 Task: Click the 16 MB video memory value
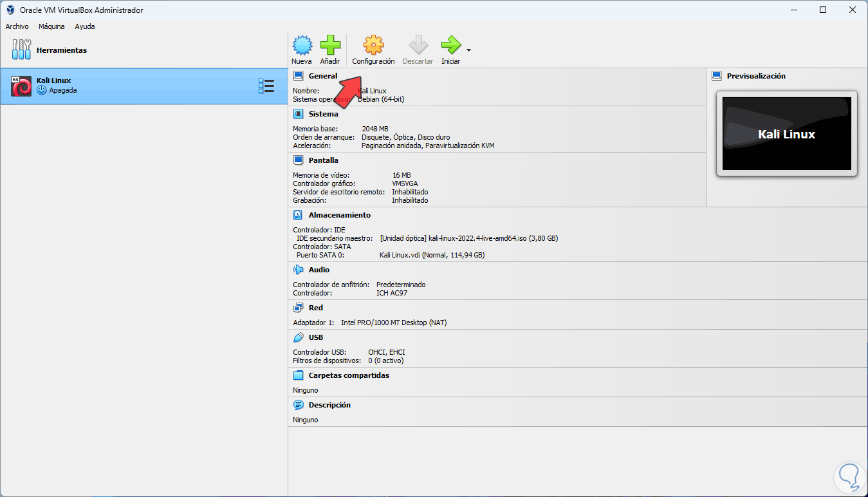(x=402, y=175)
